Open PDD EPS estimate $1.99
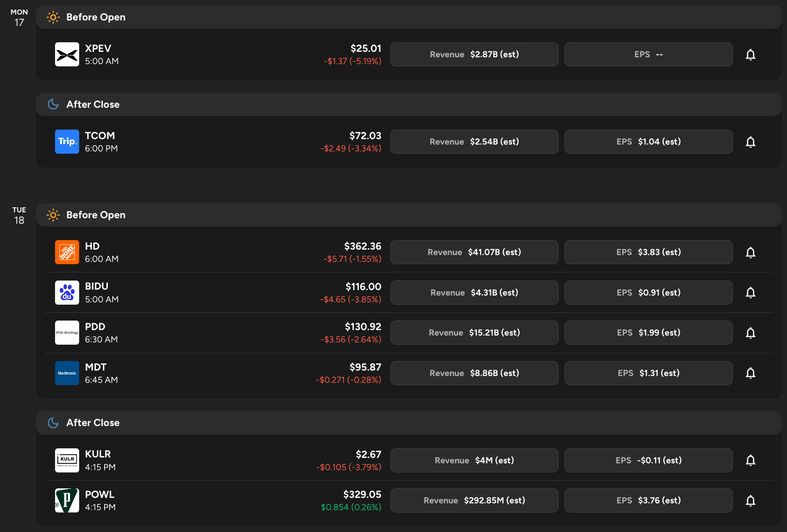Viewport: 787px width, 532px height. 649,333
